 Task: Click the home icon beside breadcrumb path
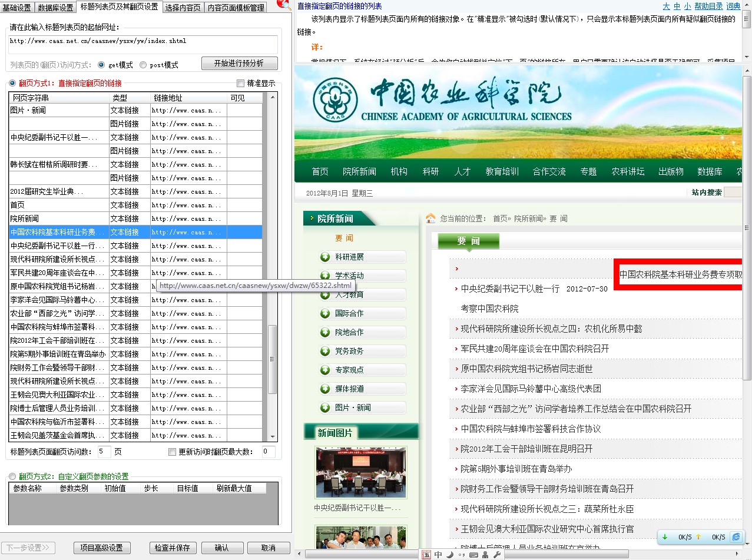[x=430, y=218]
